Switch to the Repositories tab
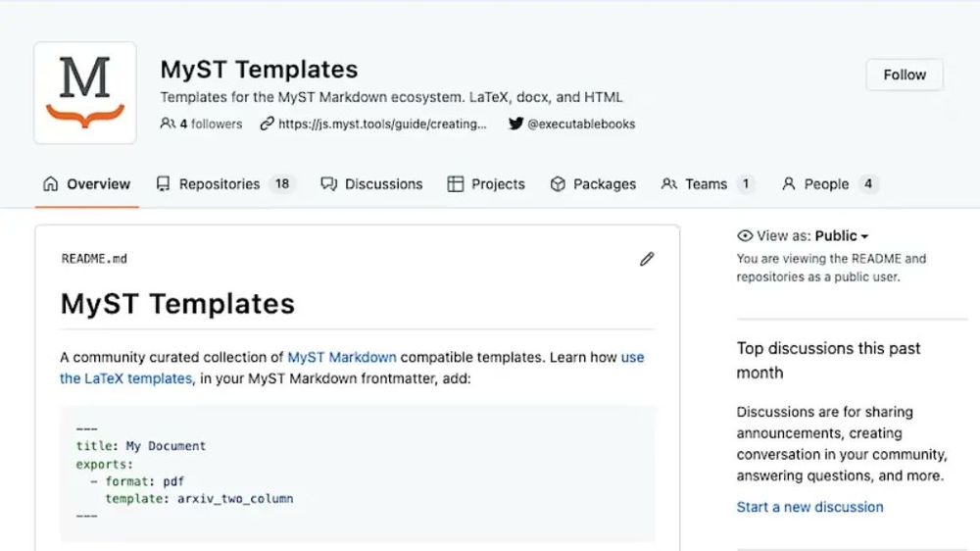 225,184
